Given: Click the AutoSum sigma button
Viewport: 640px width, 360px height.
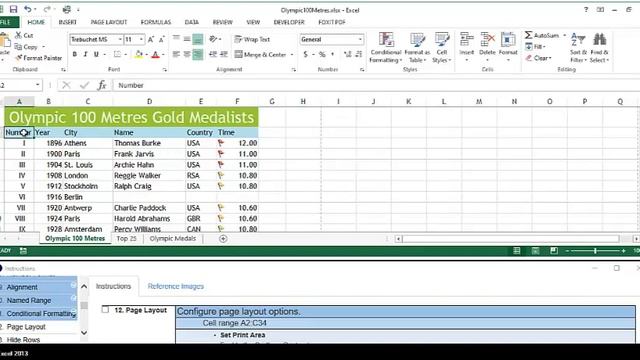Looking at the screenshot, I should click(542, 36).
